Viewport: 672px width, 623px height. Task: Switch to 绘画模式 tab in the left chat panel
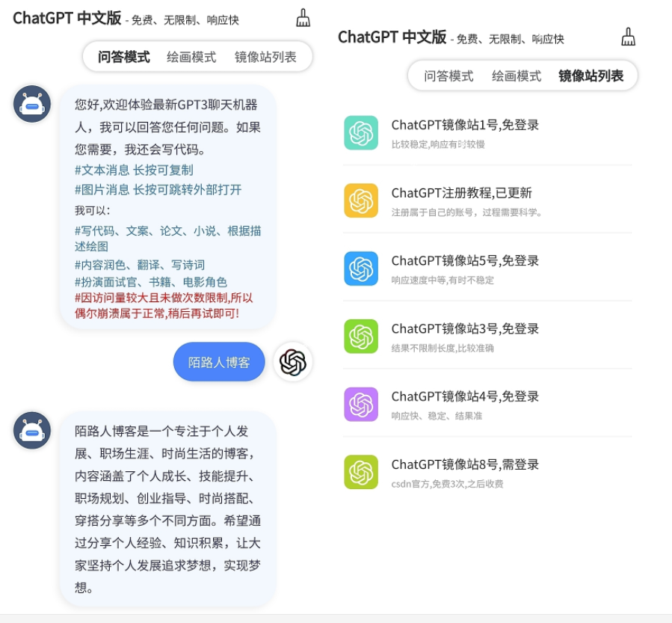pos(191,57)
